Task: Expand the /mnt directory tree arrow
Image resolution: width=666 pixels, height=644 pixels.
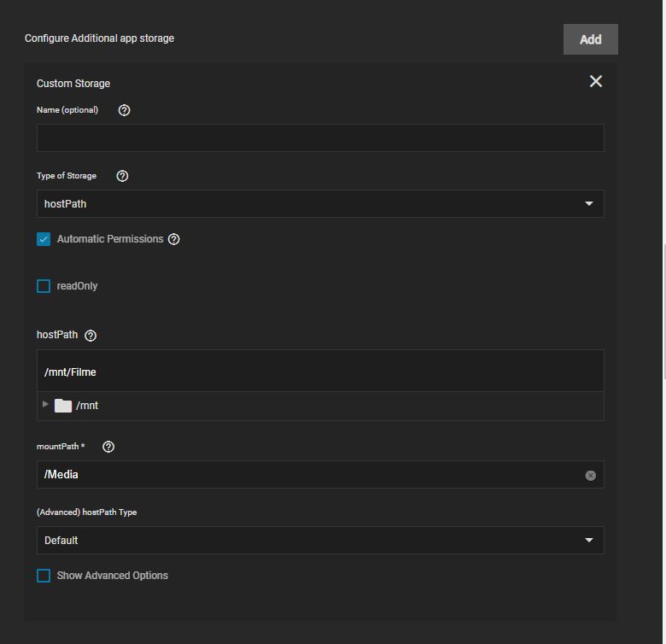Action: tap(45, 405)
